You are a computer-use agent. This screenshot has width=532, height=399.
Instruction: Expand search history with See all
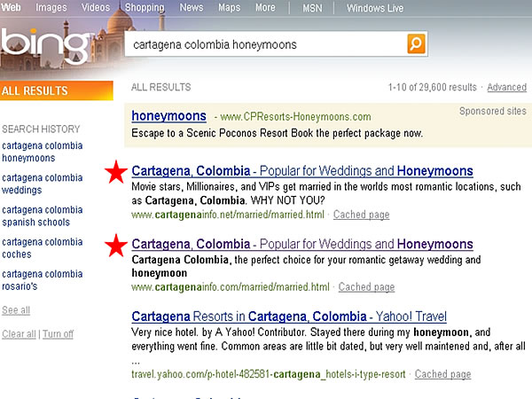pyautogui.click(x=16, y=310)
